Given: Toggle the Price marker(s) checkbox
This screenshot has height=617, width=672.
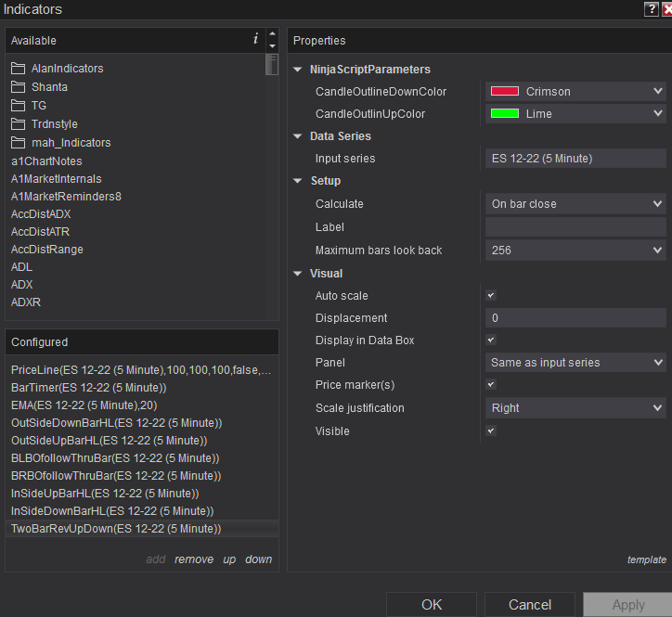Looking at the screenshot, I should (491, 384).
